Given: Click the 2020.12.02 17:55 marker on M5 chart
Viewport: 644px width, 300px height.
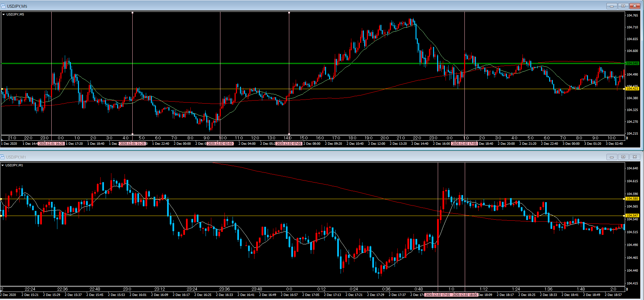Looking at the screenshot, I should coord(464,144).
